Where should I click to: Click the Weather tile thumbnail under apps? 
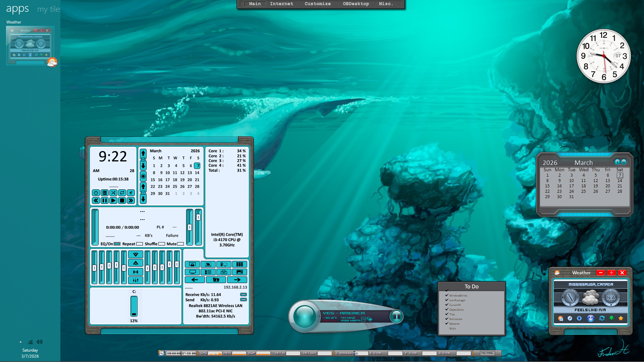(x=30, y=45)
